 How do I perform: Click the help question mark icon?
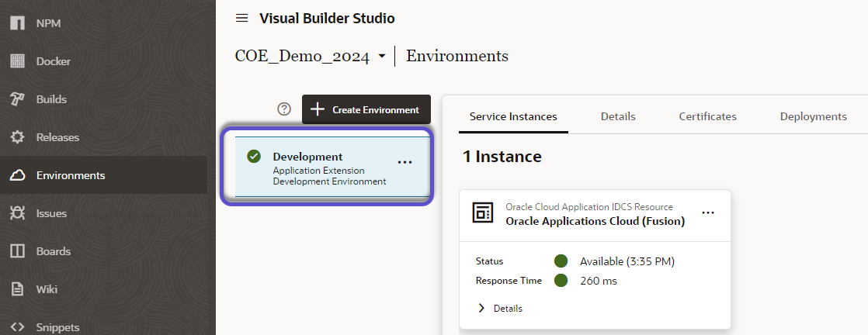[x=284, y=109]
